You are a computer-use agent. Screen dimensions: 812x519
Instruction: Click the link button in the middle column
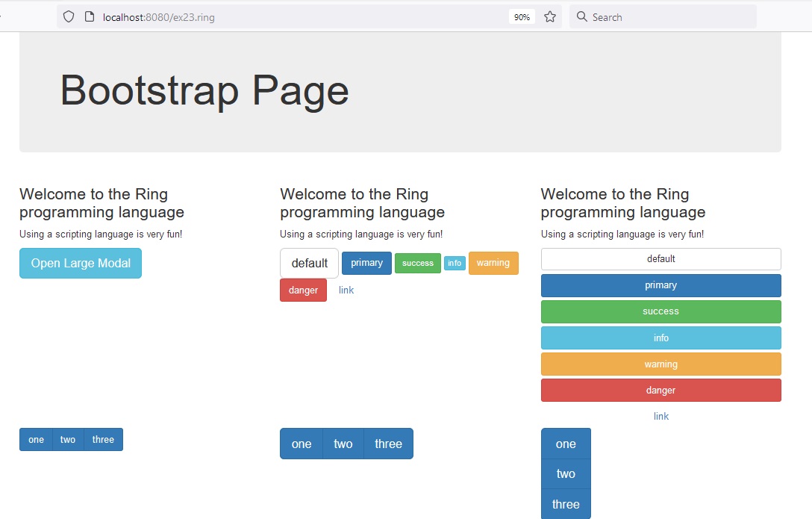pos(346,290)
